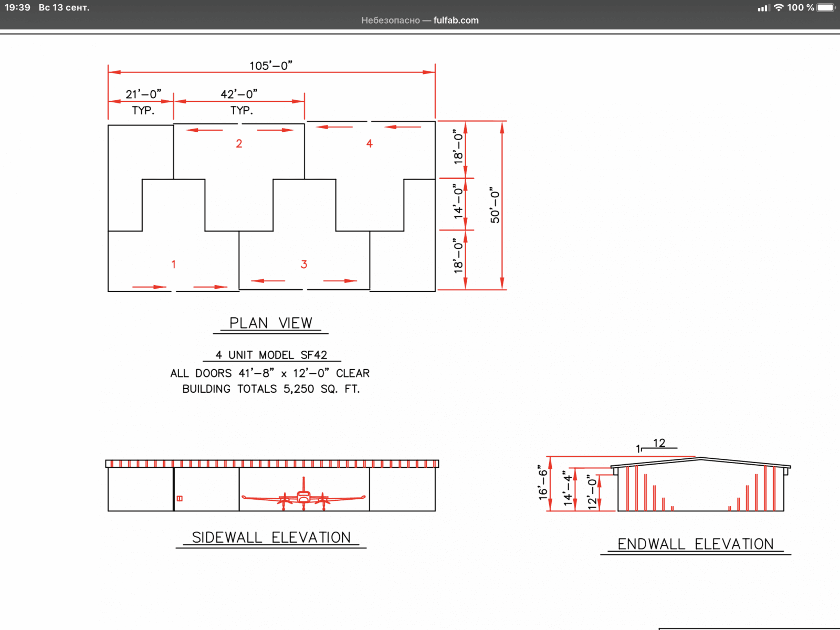The height and width of the screenshot is (630, 840).
Task: Click the SIDEWALL ELEVATION label
Action: pos(271,538)
